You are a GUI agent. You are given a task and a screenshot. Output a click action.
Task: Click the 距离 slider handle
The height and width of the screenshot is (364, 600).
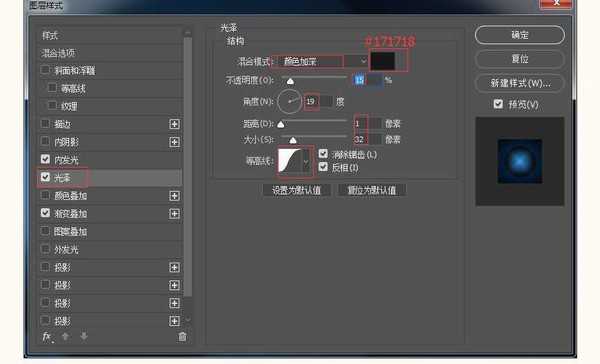[x=280, y=124]
